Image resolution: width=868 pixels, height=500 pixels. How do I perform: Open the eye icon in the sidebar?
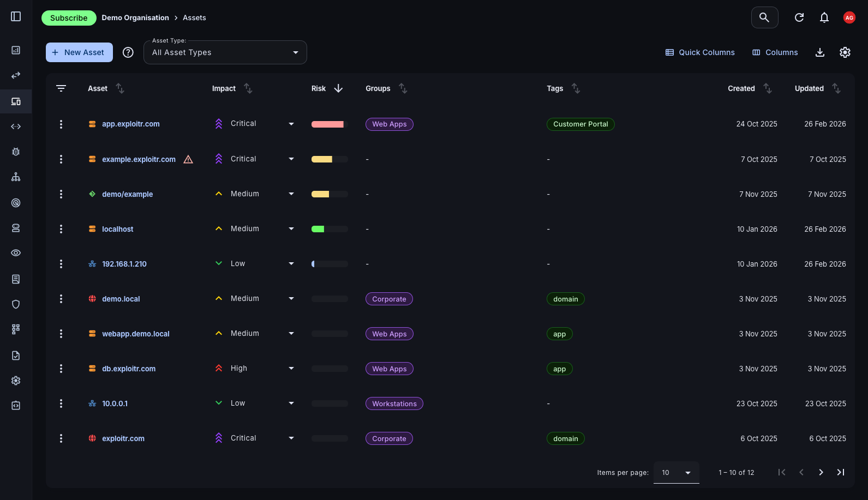pos(16,253)
